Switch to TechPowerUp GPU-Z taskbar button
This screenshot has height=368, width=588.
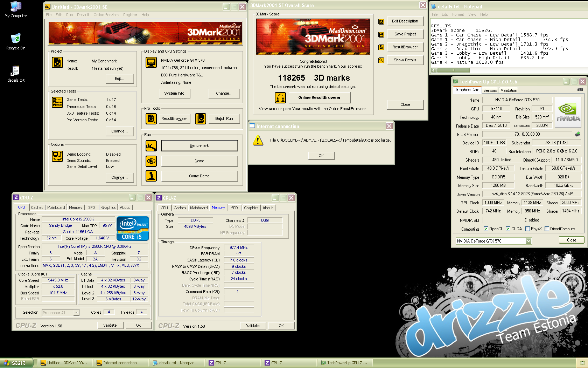[344, 363]
